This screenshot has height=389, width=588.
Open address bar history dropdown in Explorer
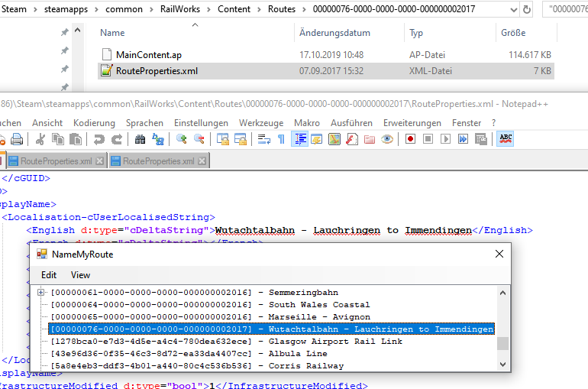click(x=514, y=9)
